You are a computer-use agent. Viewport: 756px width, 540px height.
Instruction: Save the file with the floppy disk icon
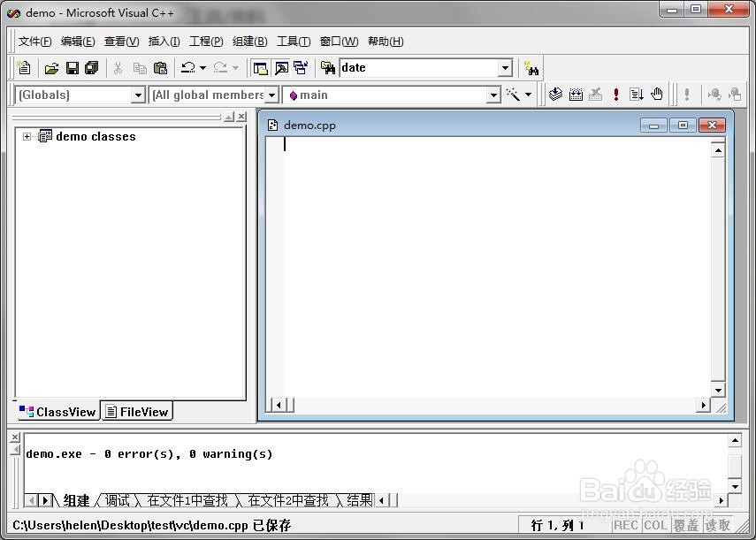coord(73,68)
